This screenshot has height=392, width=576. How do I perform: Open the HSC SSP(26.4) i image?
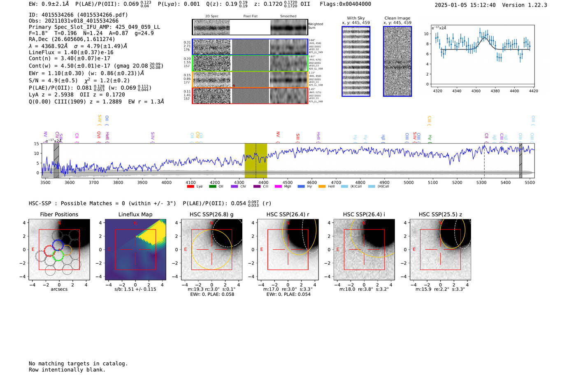click(364, 250)
